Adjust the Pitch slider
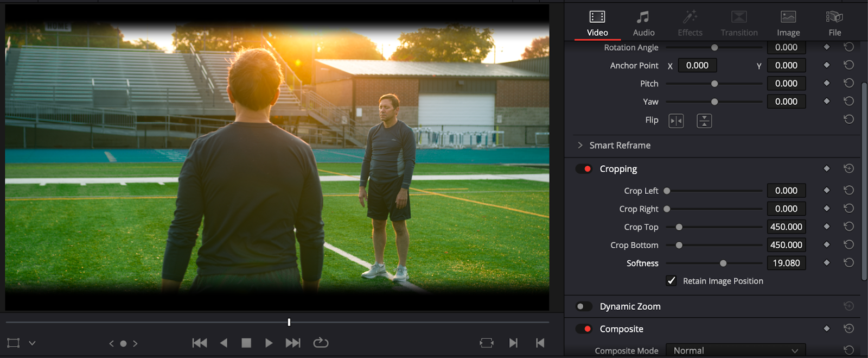The height and width of the screenshot is (358, 868). pyautogui.click(x=714, y=84)
